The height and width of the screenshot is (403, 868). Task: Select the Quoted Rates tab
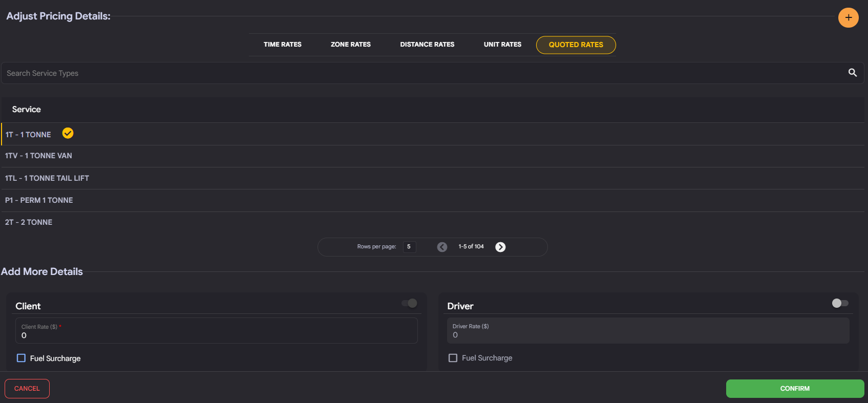tap(576, 45)
